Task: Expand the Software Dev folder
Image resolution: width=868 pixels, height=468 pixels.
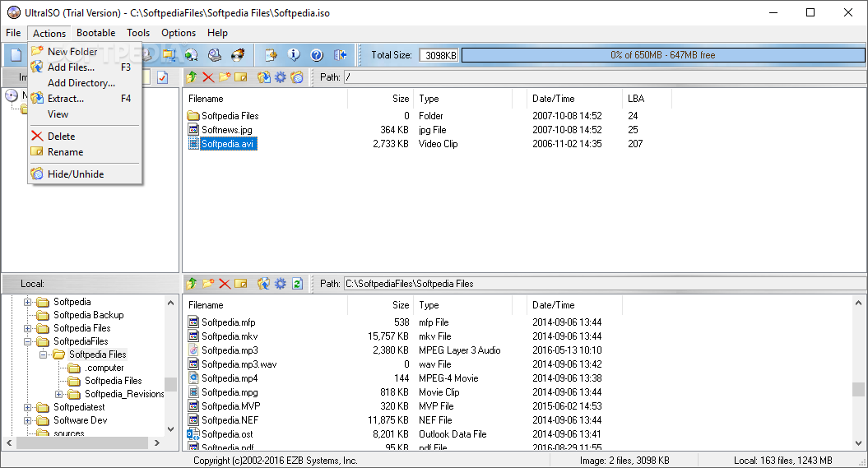Action: pos(27,420)
